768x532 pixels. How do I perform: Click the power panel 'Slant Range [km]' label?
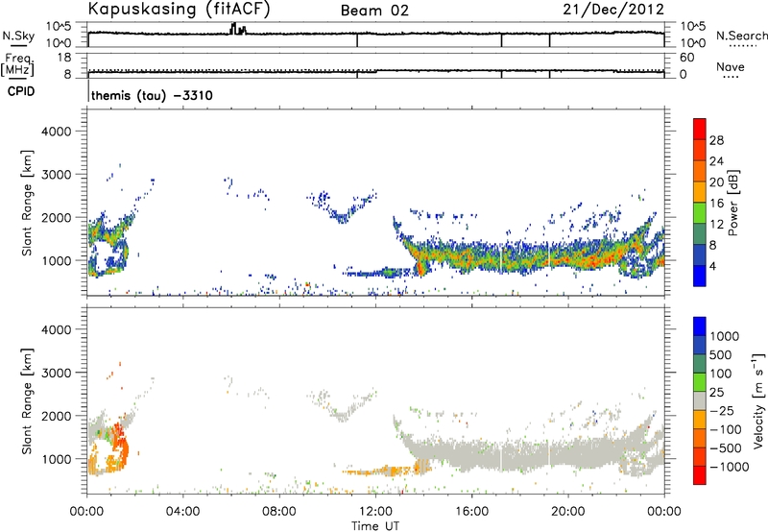(x=27, y=203)
